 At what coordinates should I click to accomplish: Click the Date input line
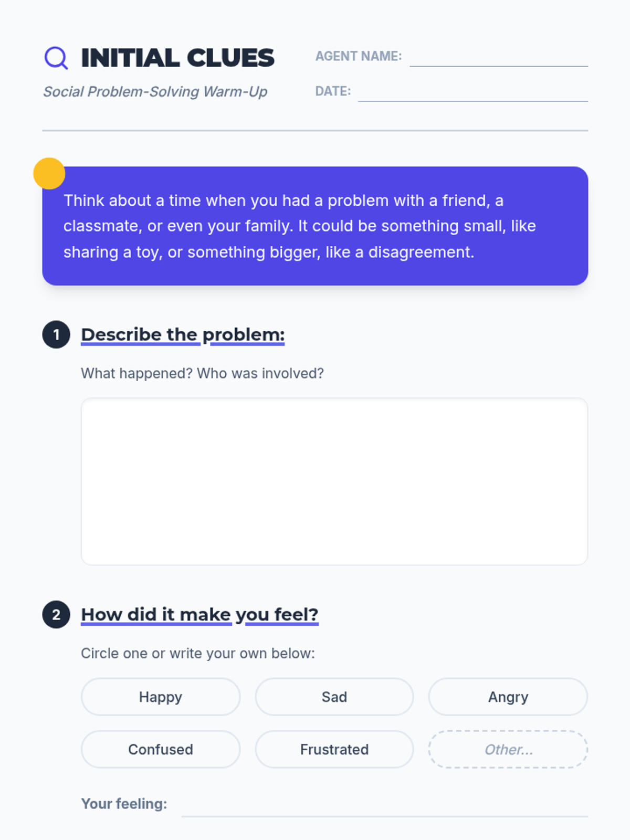coord(472,92)
